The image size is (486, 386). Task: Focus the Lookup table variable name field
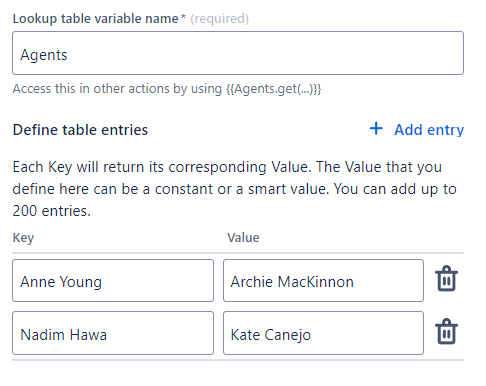(x=238, y=53)
